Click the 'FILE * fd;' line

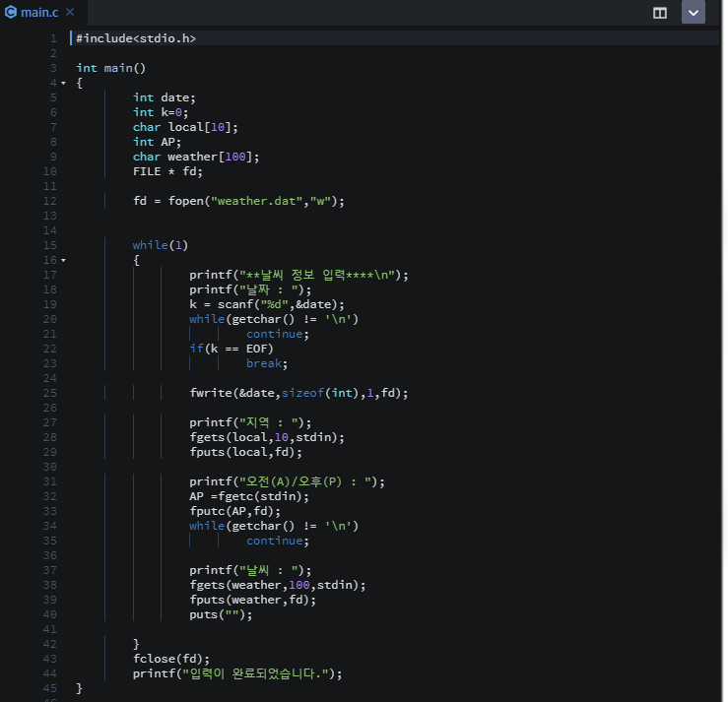(167, 171)
